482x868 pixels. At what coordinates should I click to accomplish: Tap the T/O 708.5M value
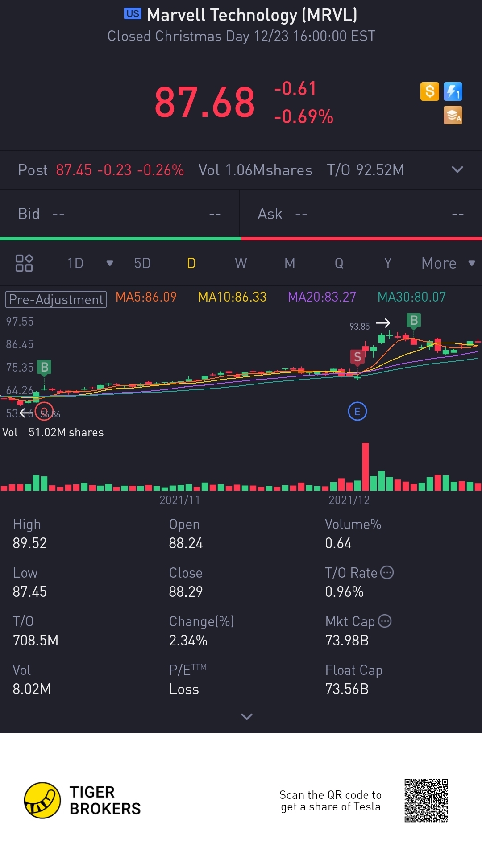click(x=36, y=640)
